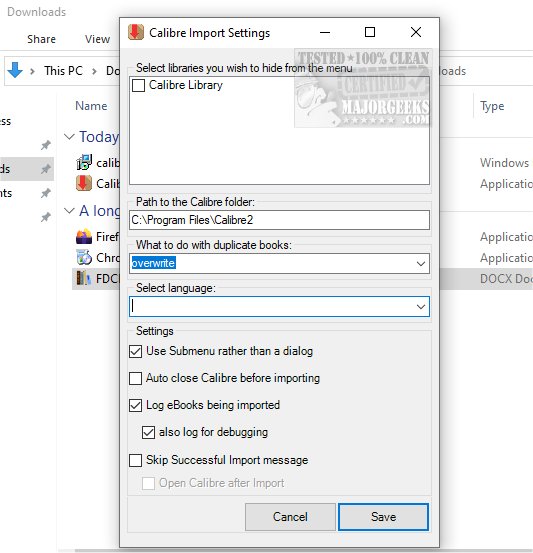Sort files by the Type column header

(x=492, y=106)
